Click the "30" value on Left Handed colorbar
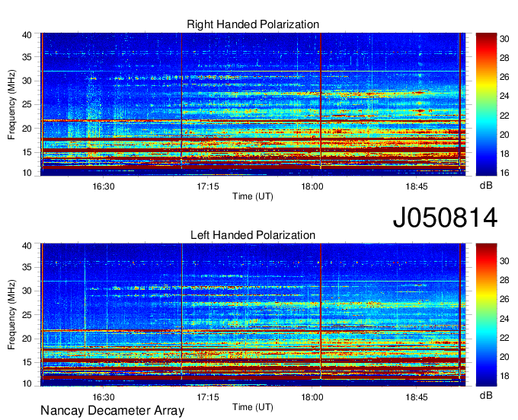Screen dimensions: 518x420 tap(504, 261)
